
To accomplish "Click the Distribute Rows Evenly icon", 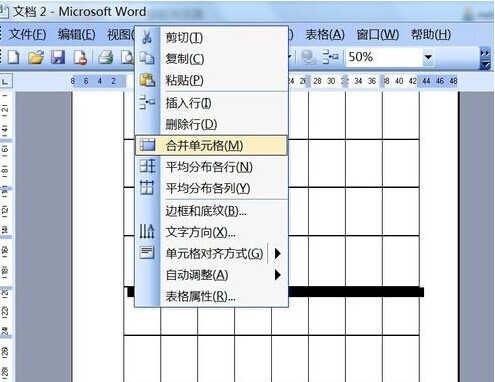I will [147, 166].
